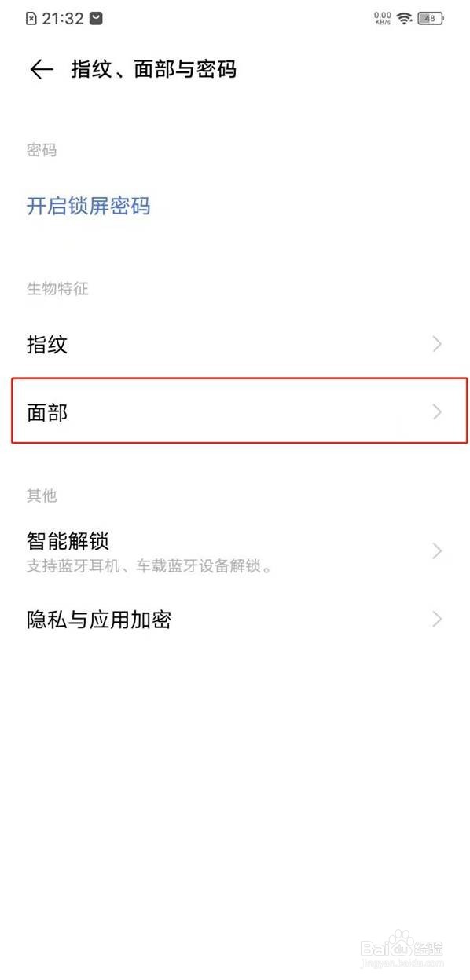
Task: Tap the battery level indicator
Action: point(431,18)
